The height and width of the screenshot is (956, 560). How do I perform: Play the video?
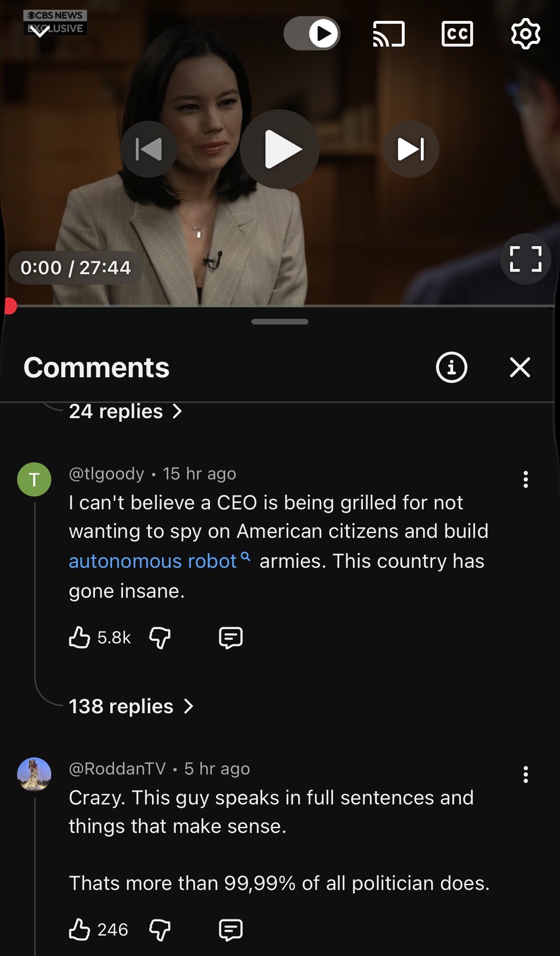click(x=280, y=149)
